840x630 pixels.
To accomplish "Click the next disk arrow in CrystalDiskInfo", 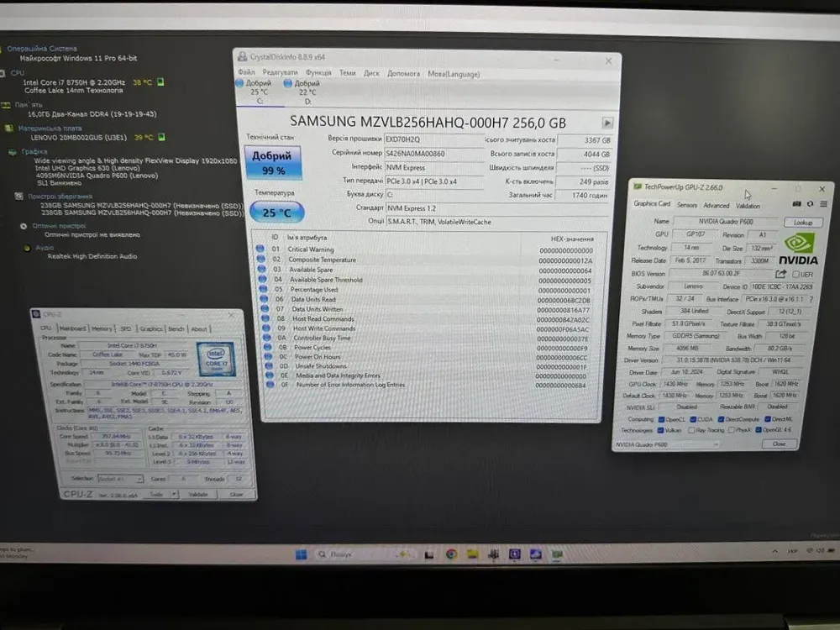I will coord(608,123).
